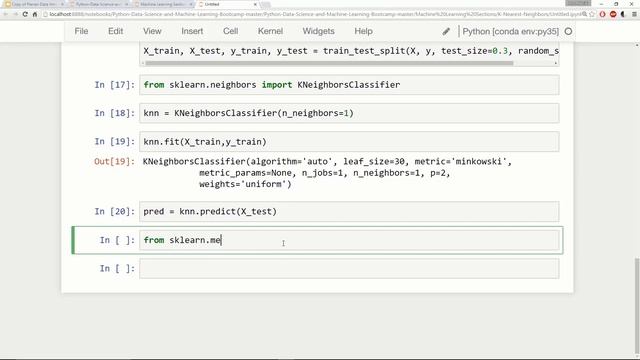Open the View menu
This screenshot has height=360, width=640.
tap(152, 31)
